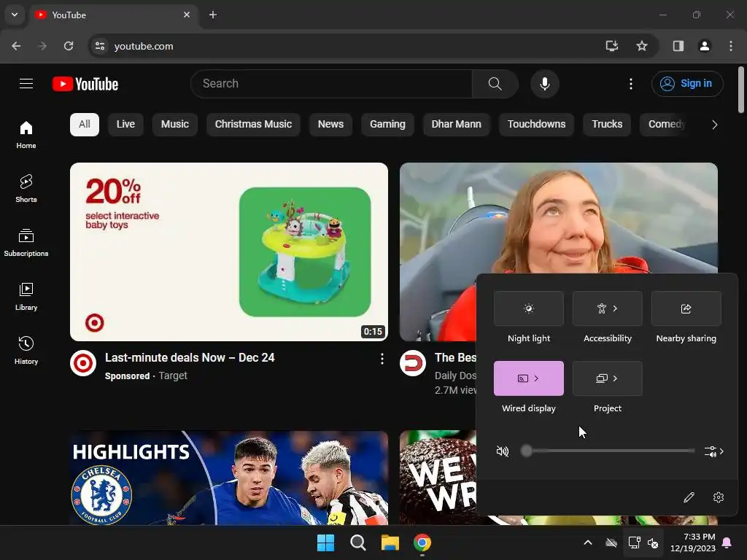Reload the YouTube page
Image resolution: width=747 pixels, height=560 pixels.
point(69,46)
